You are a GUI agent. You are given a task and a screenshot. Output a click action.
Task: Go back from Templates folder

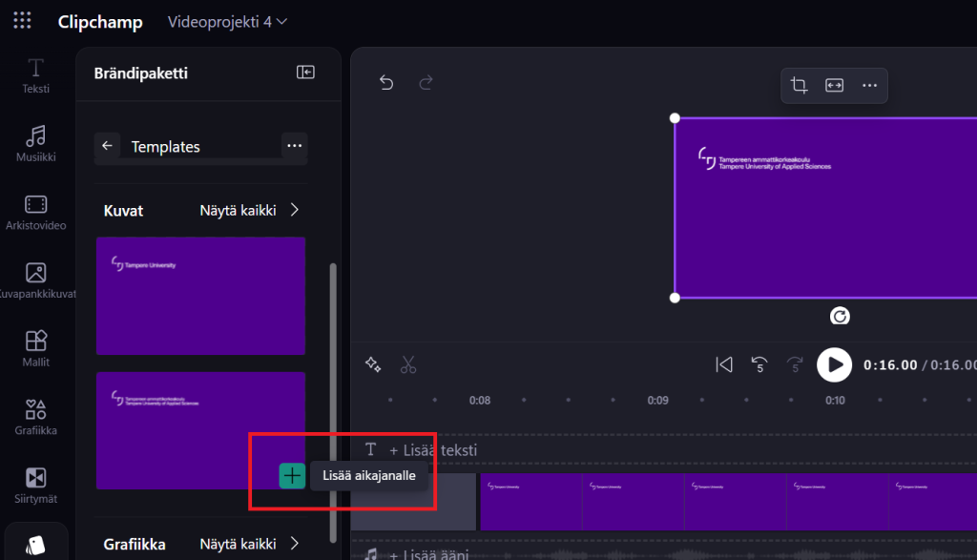point(108,146)
